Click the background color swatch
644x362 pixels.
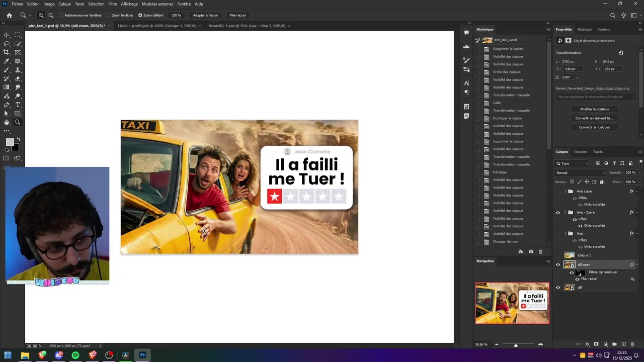click(16, 147)
